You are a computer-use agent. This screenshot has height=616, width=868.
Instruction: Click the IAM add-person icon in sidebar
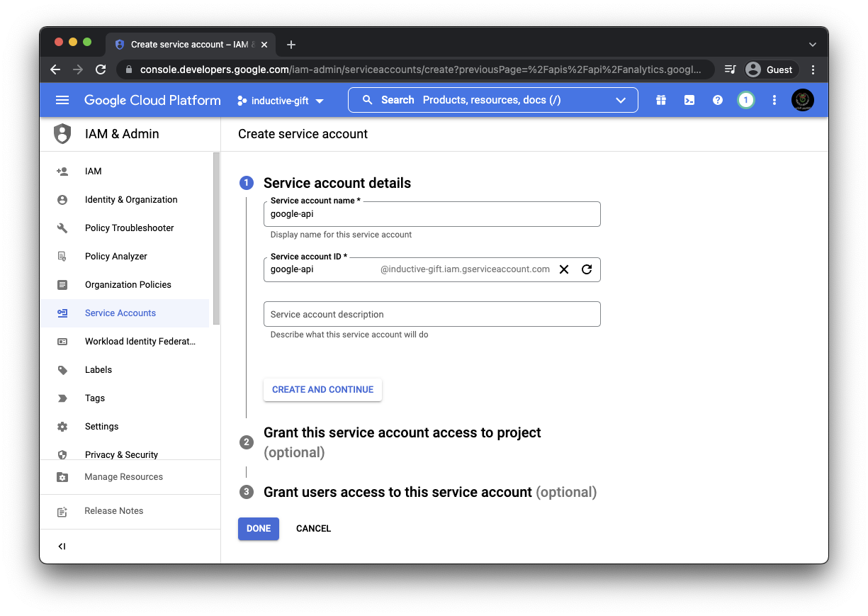62,172
